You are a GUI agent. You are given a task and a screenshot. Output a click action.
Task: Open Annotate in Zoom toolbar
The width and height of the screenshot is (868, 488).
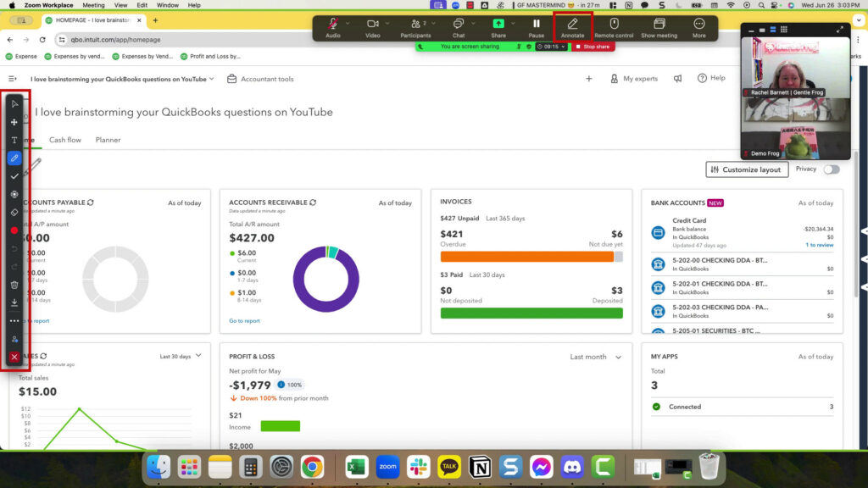(x=572, y=27)
